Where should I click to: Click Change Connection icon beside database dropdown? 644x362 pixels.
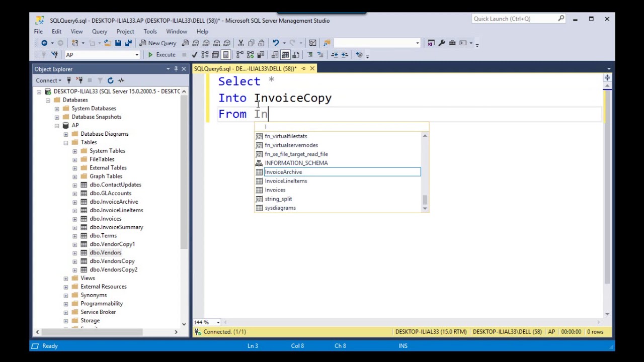[54, 54]
